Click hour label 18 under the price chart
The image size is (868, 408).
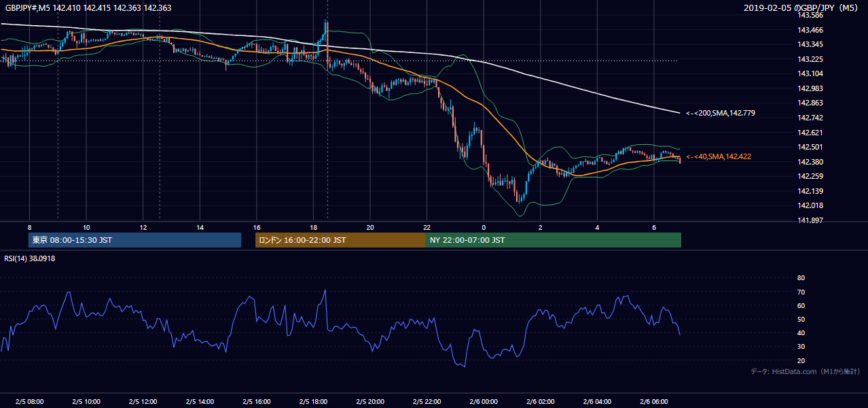click(313, 227)
